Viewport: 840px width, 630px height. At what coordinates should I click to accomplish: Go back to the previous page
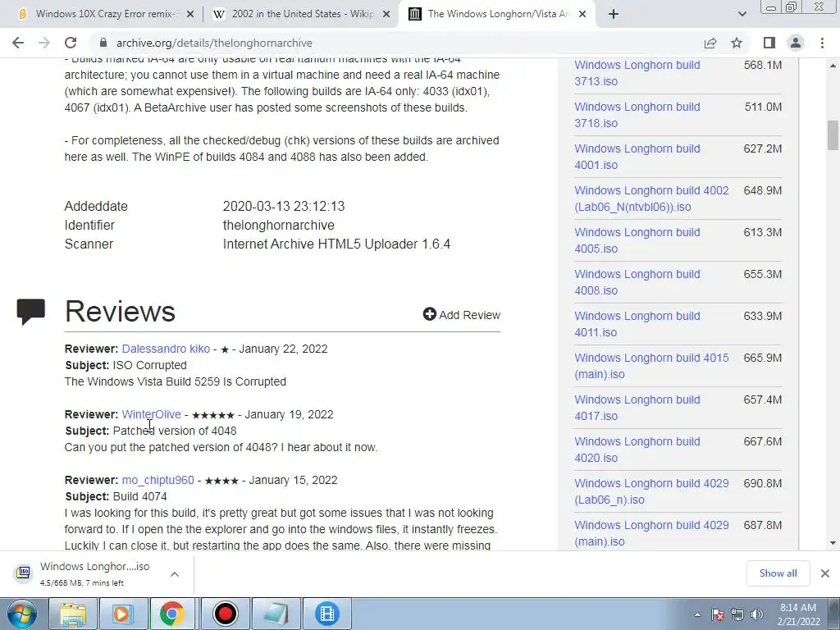pyautogui.click(x=18, y=43)
